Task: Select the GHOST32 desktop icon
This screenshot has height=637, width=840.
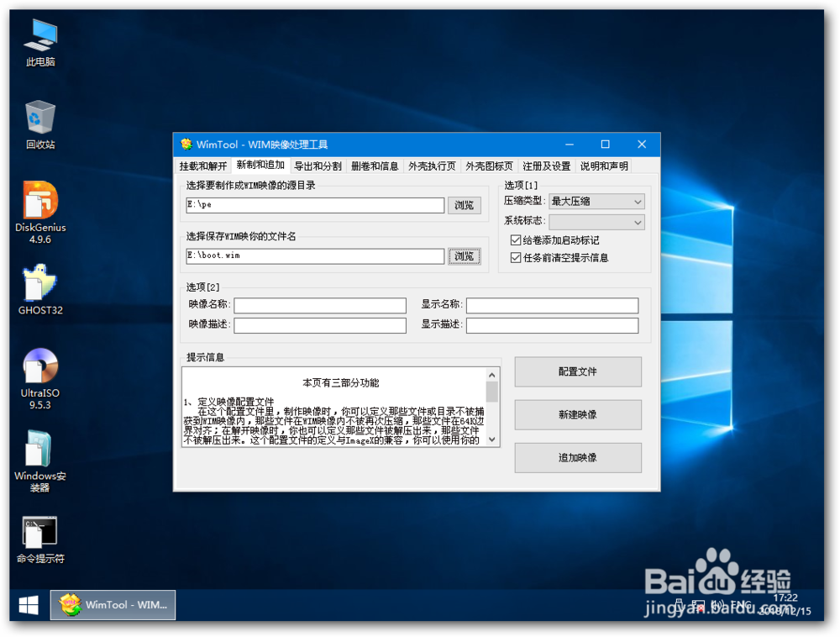Action: [40, 289]
